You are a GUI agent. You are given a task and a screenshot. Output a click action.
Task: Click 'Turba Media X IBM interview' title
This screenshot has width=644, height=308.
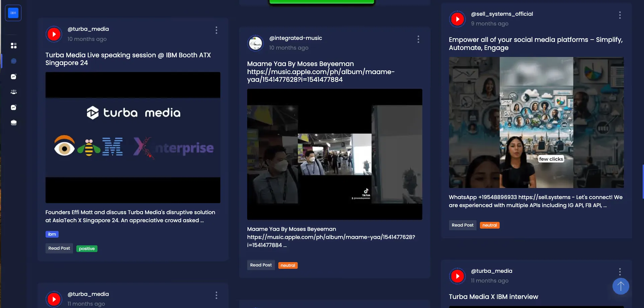point(493,297)
